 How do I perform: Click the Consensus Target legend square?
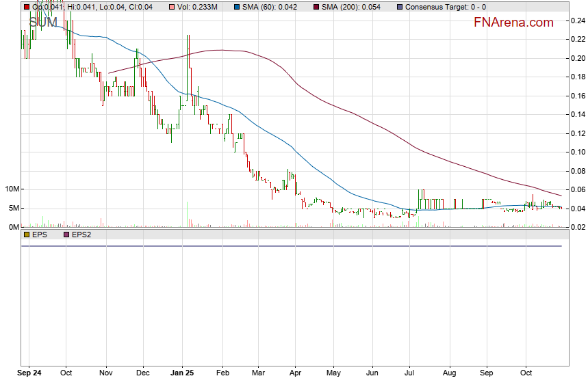click(400, 7)
